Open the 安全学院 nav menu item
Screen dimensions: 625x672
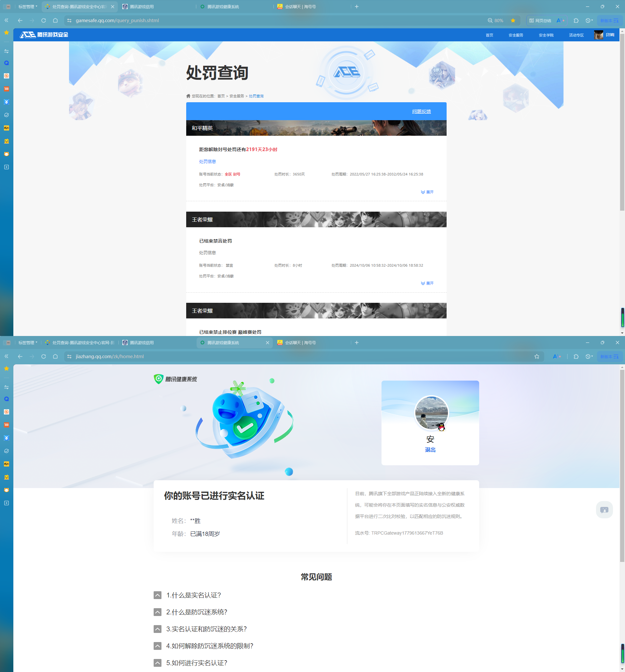point(546,35)
